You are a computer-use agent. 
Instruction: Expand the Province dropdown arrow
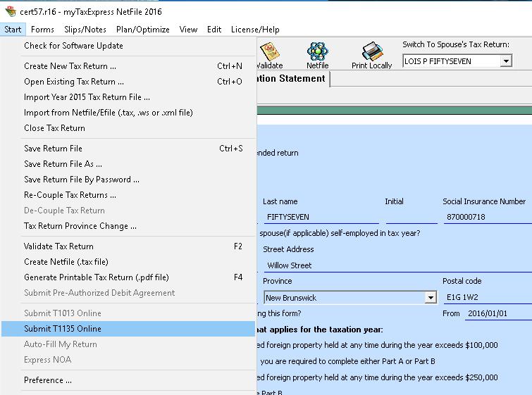tap(431, 298)
